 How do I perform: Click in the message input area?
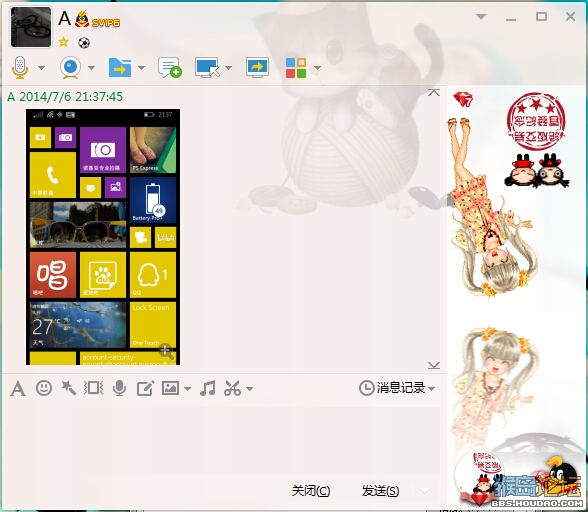(221, 441)
